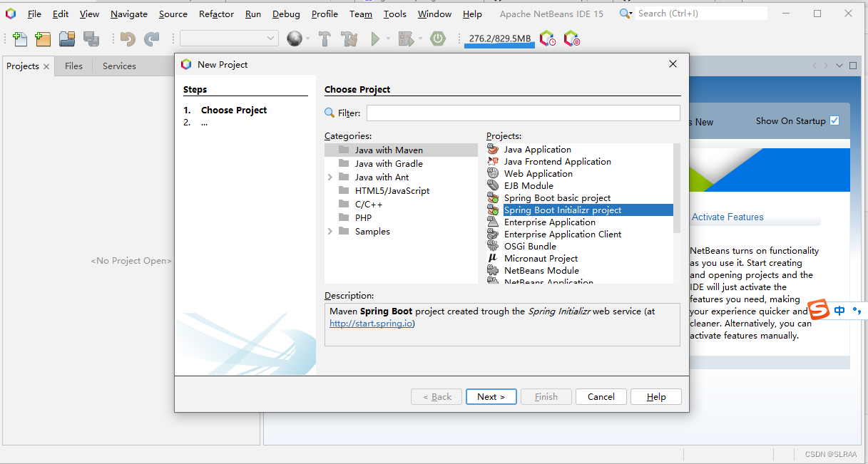Screen dimensions: 868x464
Task: Open the File menu
Action: 34,14
